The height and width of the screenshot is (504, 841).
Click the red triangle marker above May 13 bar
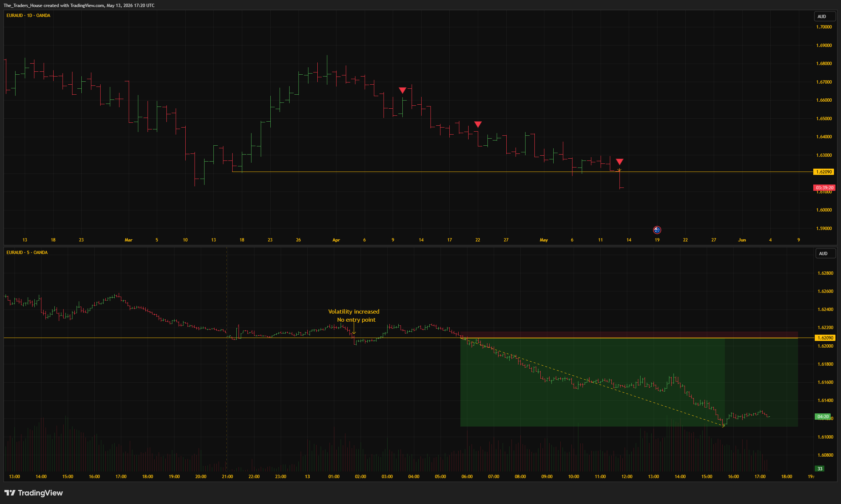(619, 162)
